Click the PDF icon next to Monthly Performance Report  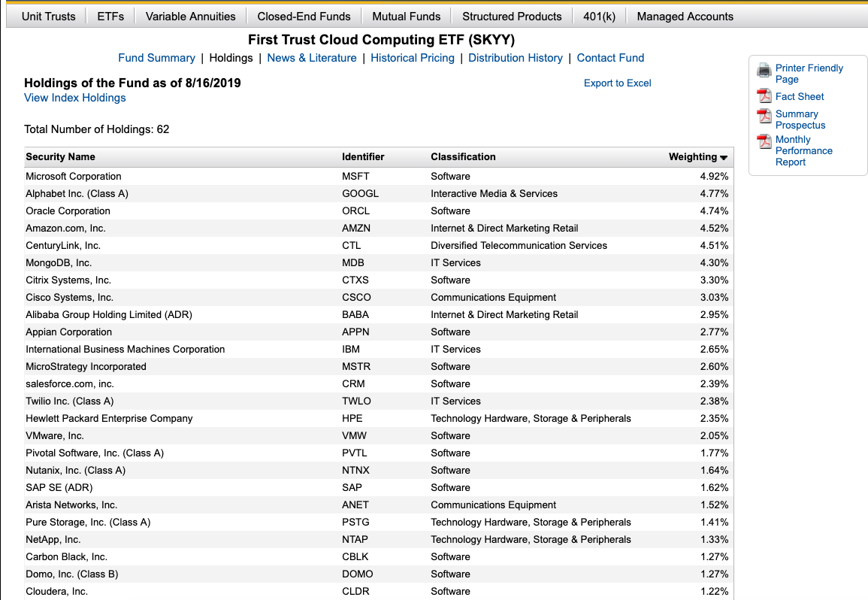764,141
